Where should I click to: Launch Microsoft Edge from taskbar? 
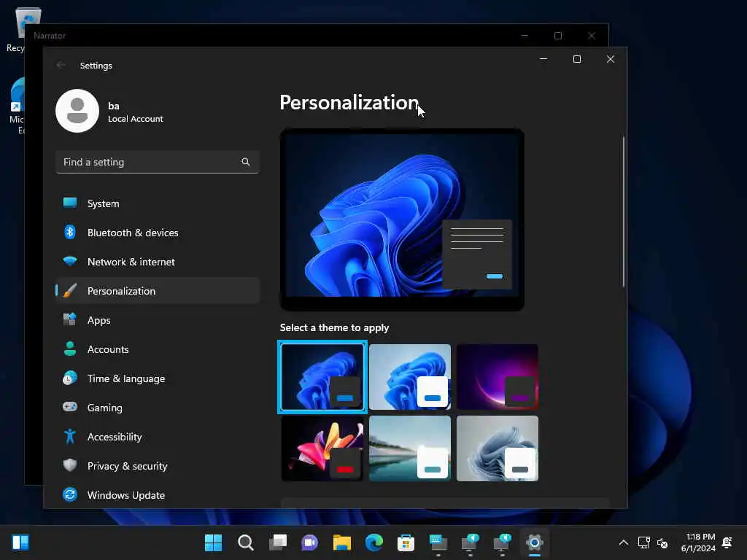374,542
